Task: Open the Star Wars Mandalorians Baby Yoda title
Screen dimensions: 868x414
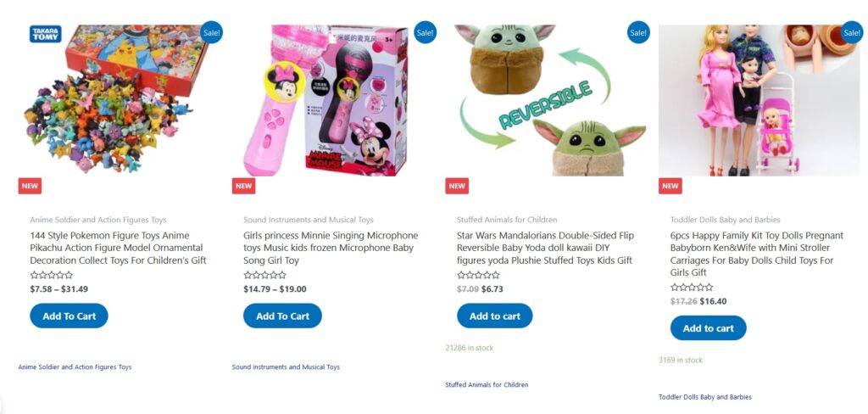Action: (x=545, y=248)
